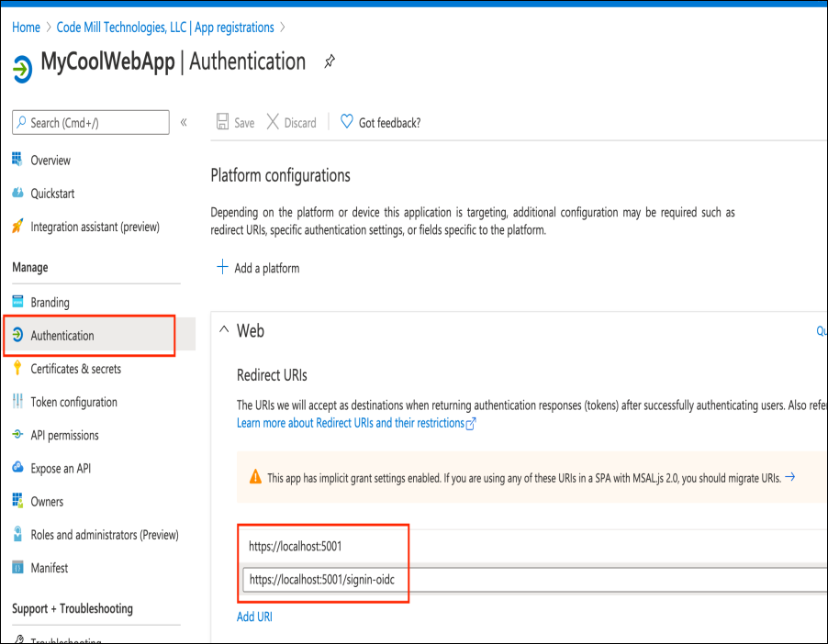Click the Branding icon
Image resolution: width=828 pixels, height=644 pixels.
[x=17, y=302]
